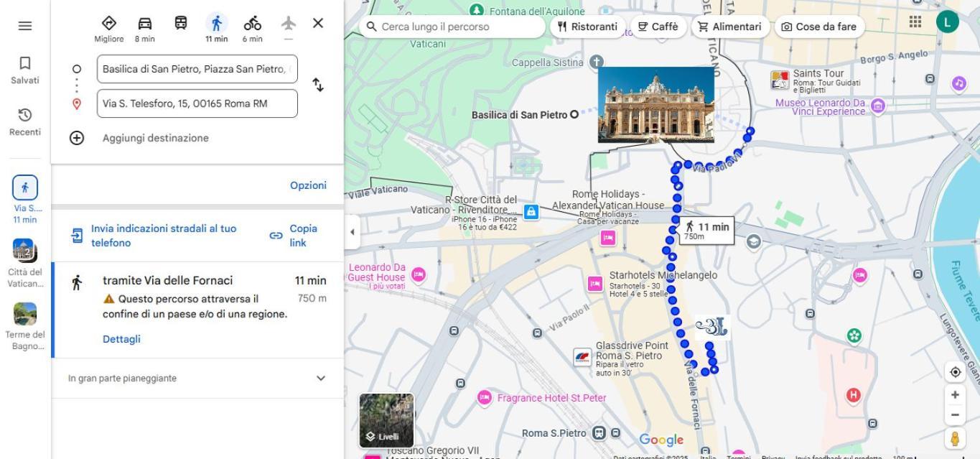980x459 pixels.
Task: Click R-Store Città del Vaticano shop marker
Action: (x=531, y=211)
